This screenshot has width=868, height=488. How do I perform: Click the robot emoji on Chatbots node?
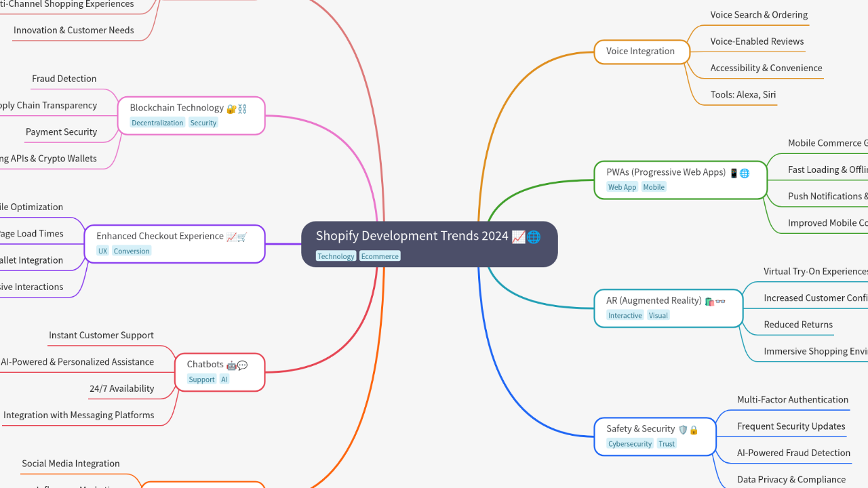[231, 365]
